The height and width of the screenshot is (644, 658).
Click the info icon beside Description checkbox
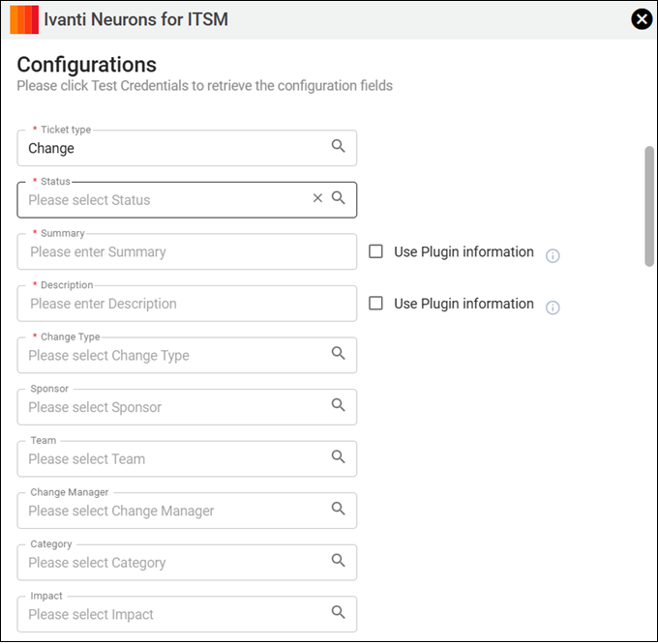pyautogui.click(x=553, y=307)
